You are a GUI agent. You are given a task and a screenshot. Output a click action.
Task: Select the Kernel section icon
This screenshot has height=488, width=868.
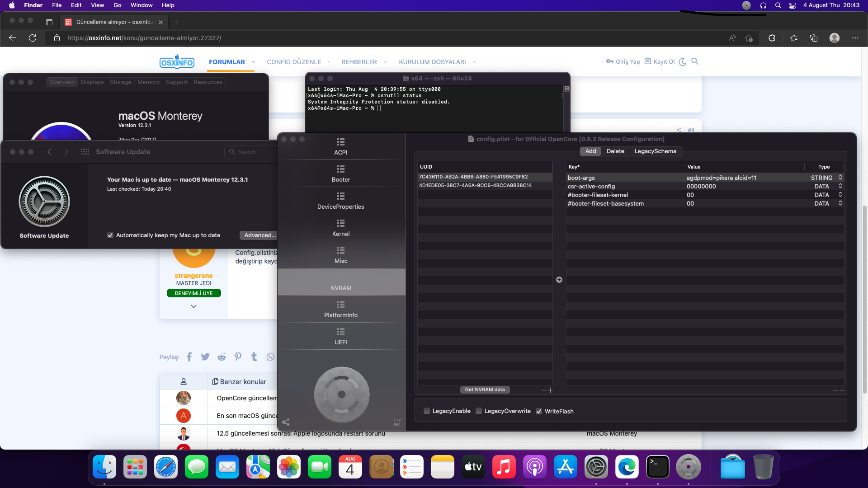(x=341, y=224)
